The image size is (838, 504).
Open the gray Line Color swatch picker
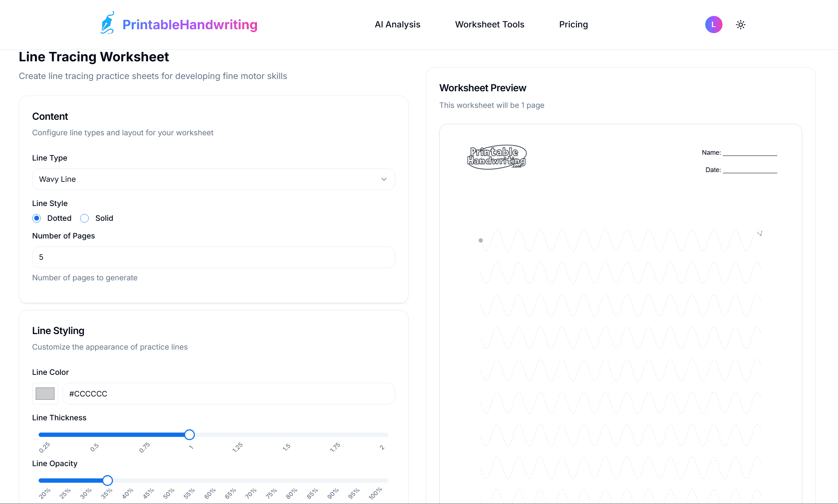(x=45, y=394)
